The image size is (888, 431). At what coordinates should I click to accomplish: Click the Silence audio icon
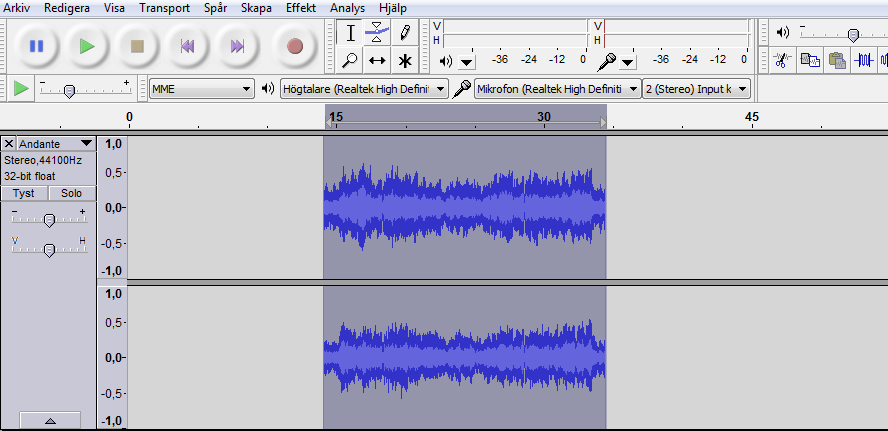point(883,60)
